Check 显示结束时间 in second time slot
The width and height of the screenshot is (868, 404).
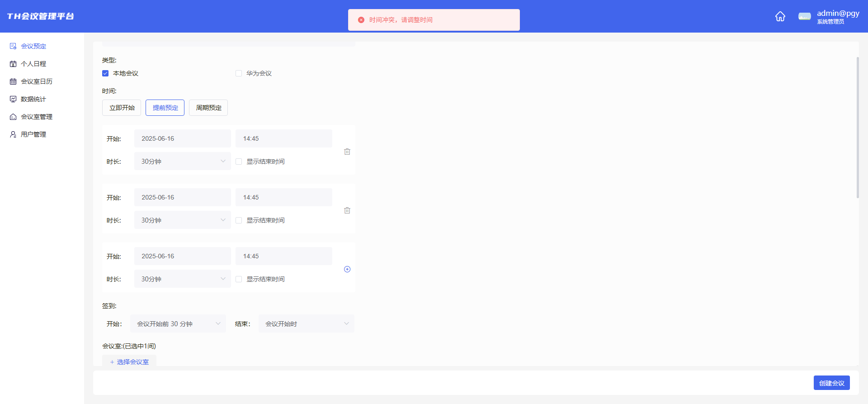pos(239,220)
